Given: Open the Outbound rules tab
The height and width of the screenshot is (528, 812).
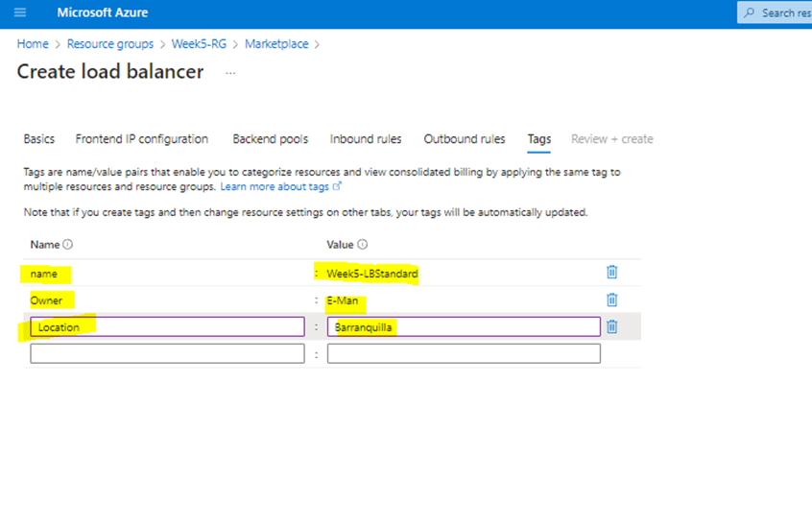Looking at the screenshot, I should (465, 139).
